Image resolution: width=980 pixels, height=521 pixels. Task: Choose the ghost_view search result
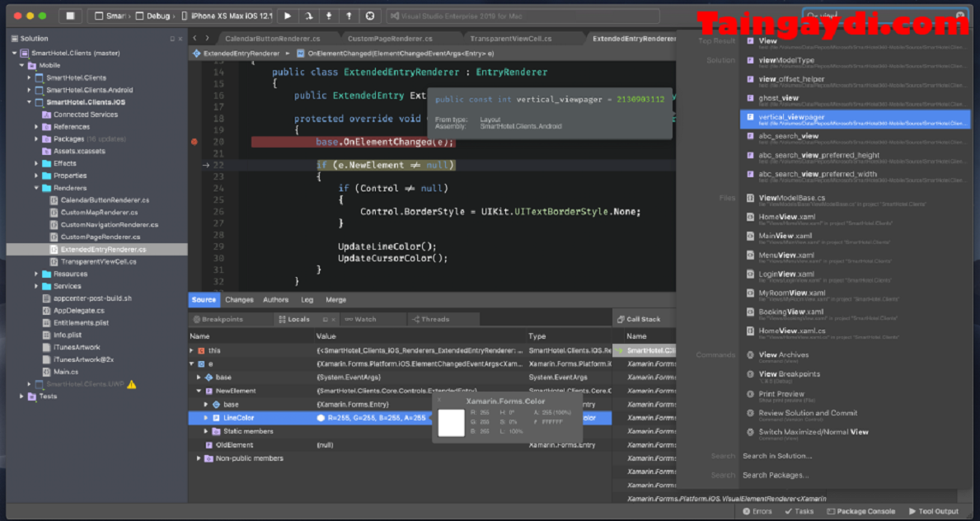(x=855, y=100)
